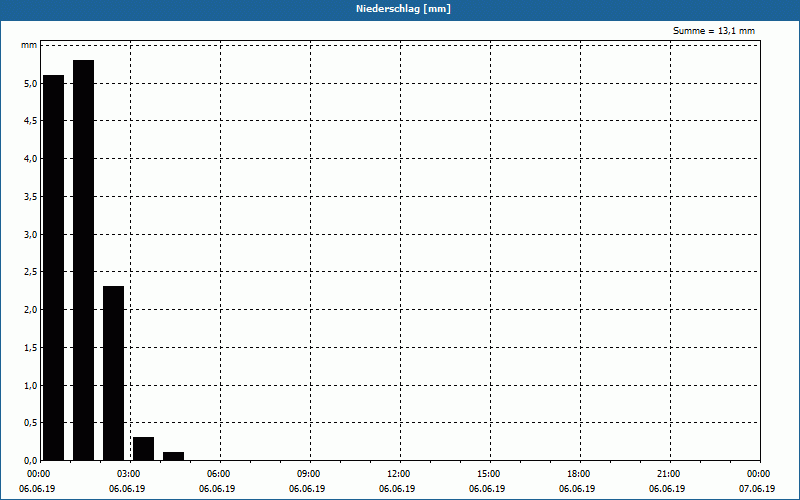Click the 06:00 time label
800x500 pixels.
(219, 474)
